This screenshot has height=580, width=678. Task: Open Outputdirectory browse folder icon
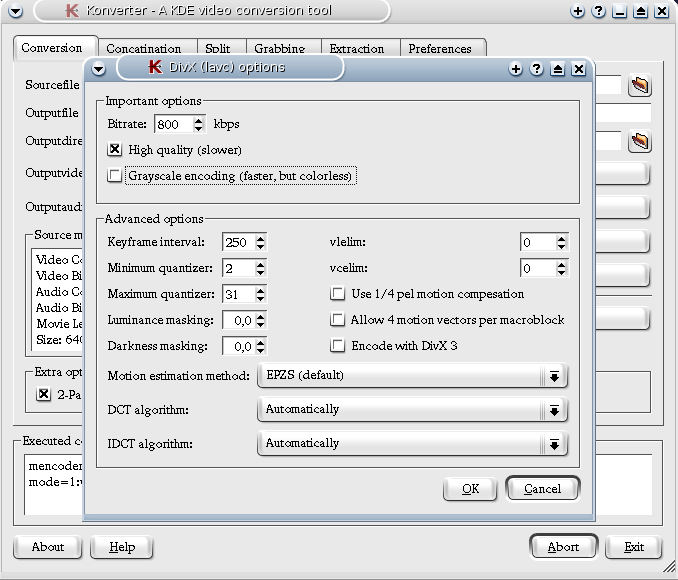click(x=640, y=141)
